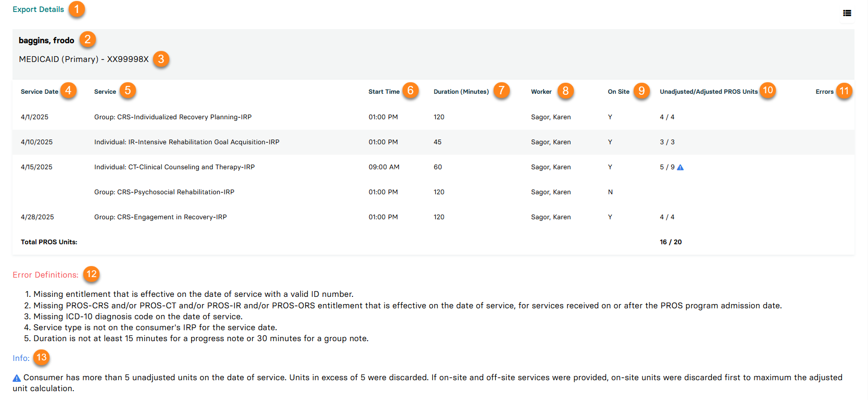Viewport: 868px width, 400px height.
Task: Select the Worker column header
Action: coord(542,92)
